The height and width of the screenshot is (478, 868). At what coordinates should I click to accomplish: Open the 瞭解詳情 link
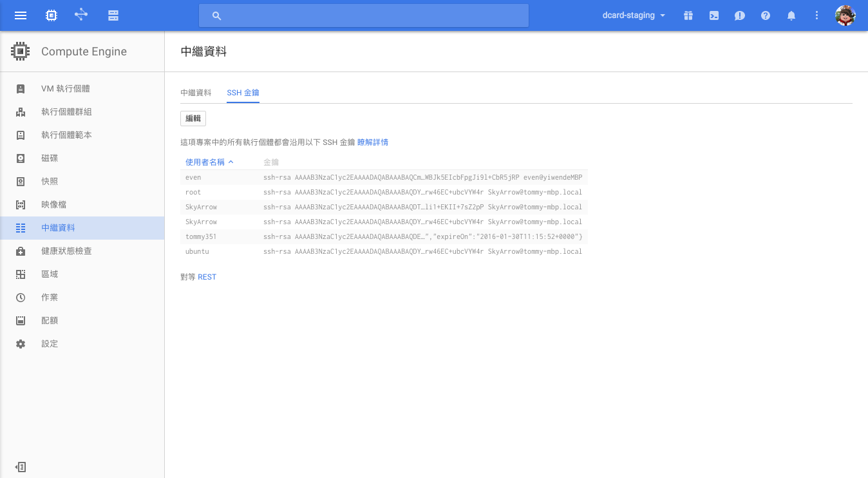(373, 142)
